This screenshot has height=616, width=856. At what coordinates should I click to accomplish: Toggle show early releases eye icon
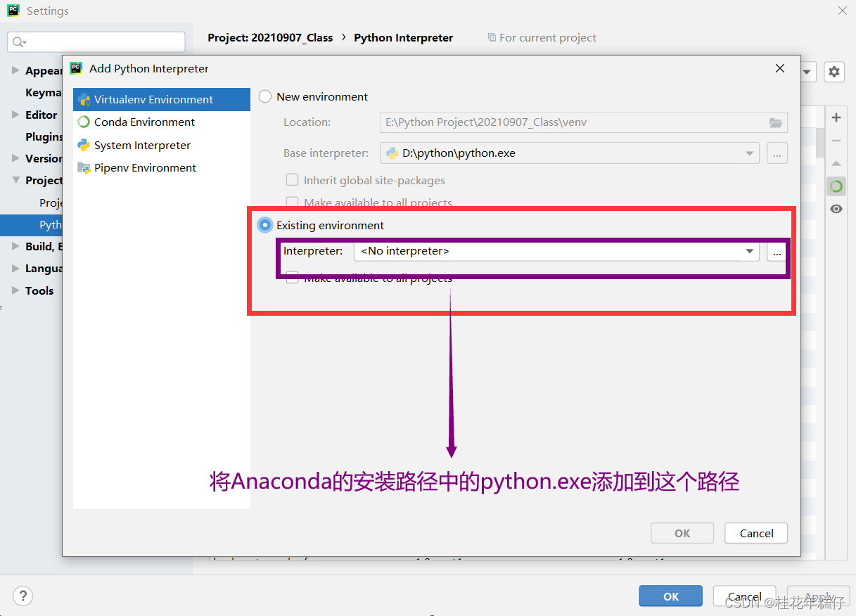click(836, 209)
